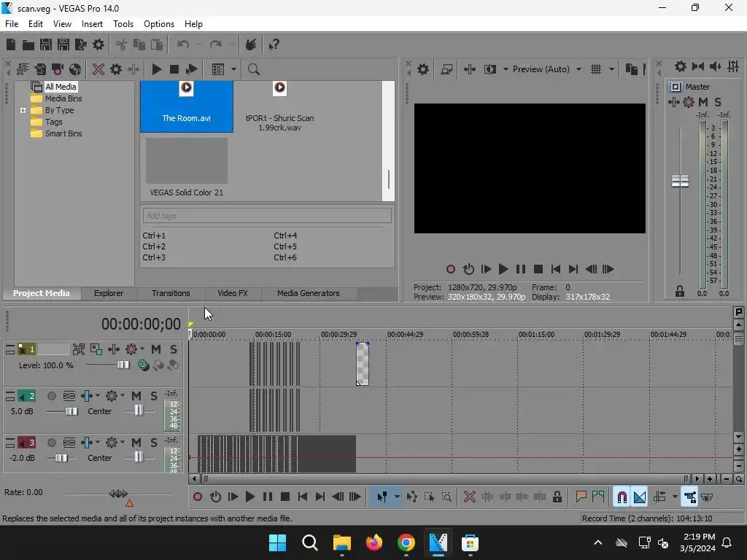Click the Dim output speaker icon
Image resolution: width=747 pixels, height=560 pixels.
pyautogui.click(x=715, y=66)
